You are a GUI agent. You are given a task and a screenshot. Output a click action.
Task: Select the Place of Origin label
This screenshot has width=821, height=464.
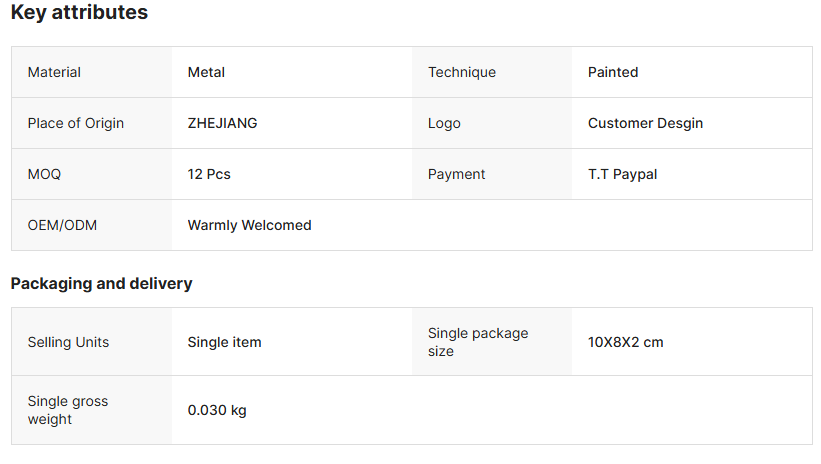tap(76, 123)
